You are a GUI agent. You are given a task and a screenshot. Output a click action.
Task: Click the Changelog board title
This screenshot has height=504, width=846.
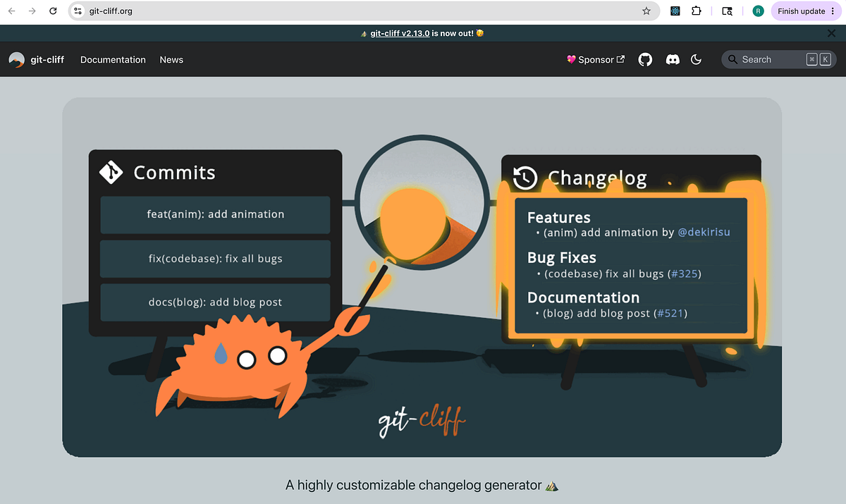pos(597,179)
